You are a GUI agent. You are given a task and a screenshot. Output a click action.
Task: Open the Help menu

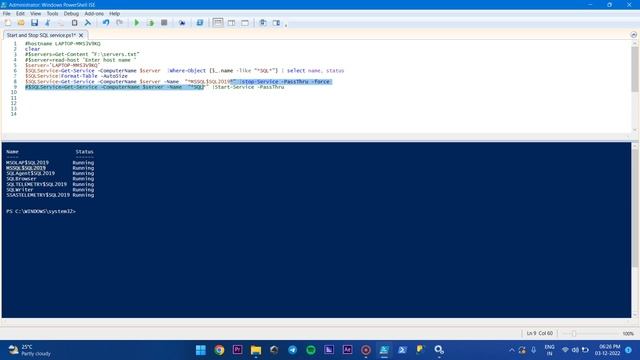(x=114, y=13)
